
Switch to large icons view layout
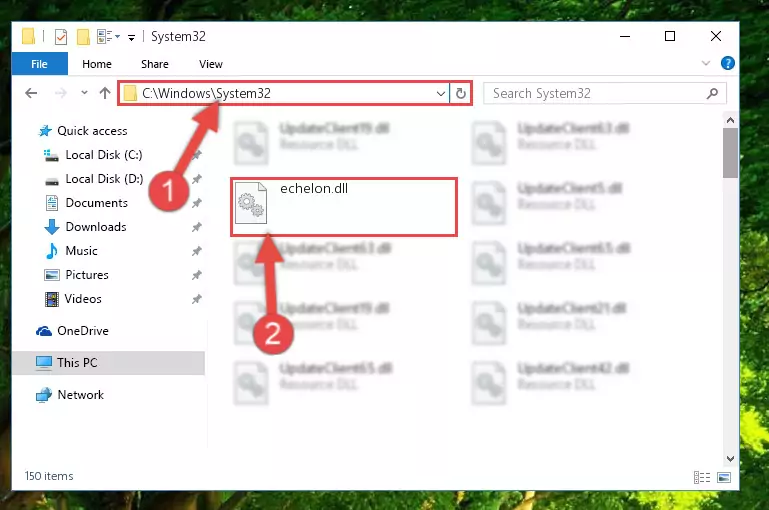click(x=724, y=477)
